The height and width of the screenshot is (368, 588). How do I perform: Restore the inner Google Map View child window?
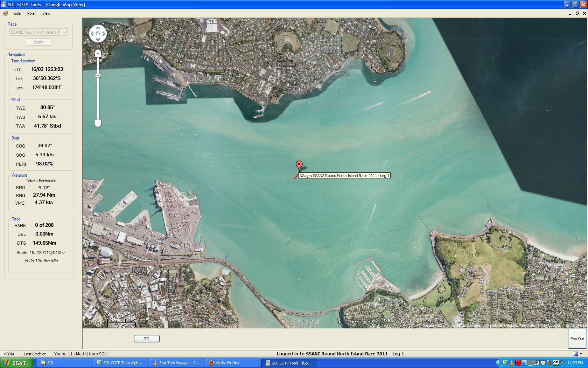pos(577,13)
